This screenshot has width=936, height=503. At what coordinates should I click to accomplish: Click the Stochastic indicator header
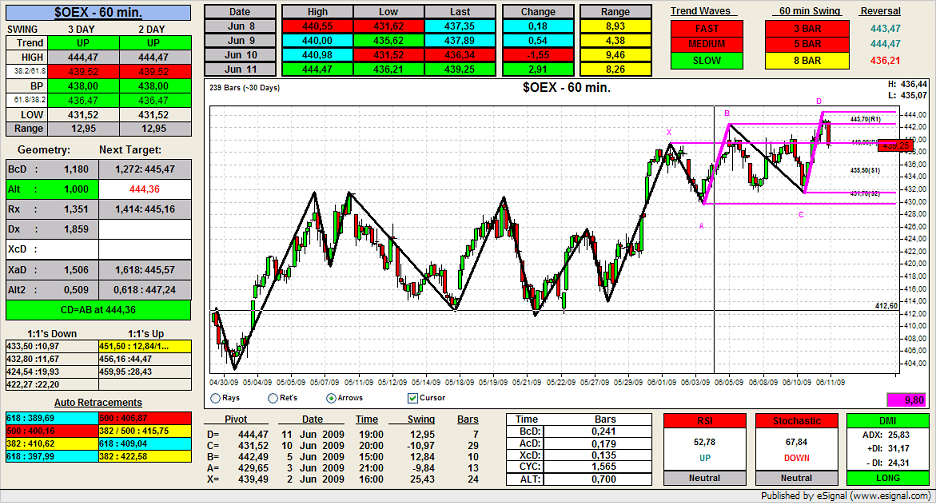[796, 421]
